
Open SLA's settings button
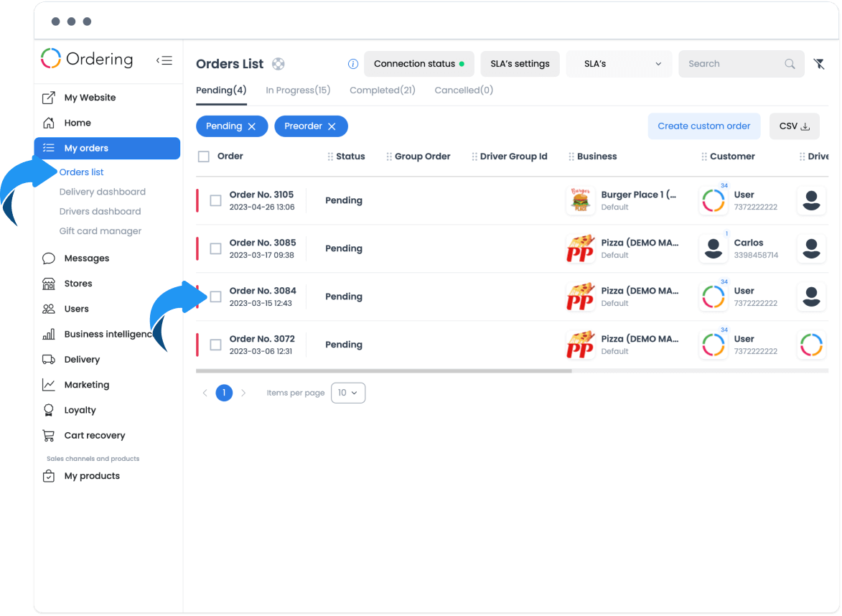point(520,64)
